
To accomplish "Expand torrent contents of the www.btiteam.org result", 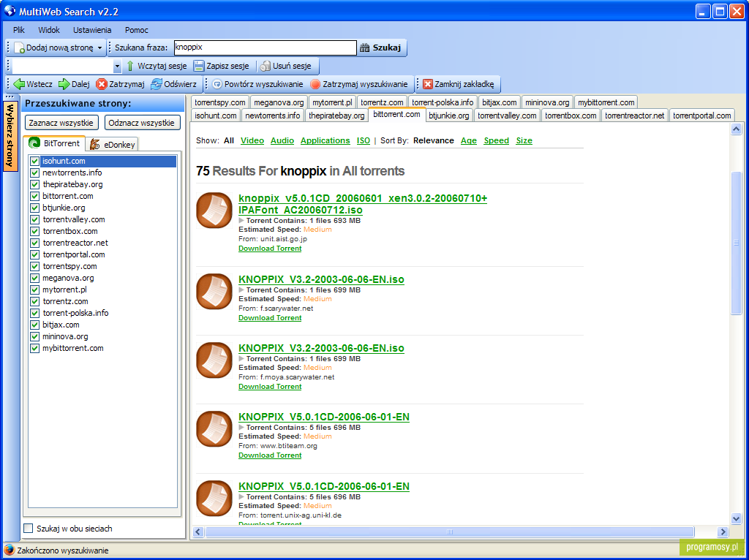I will click(241, 427).
